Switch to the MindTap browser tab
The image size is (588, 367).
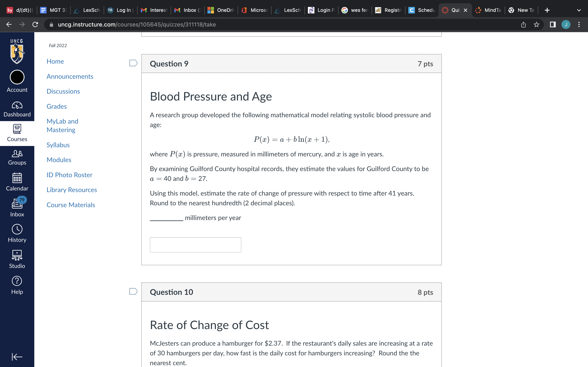[x=488, y=10]
